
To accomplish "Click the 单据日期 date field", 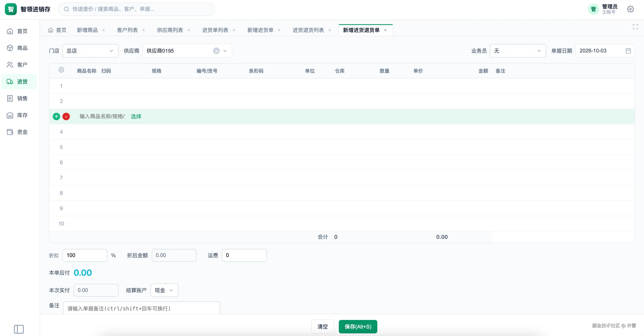I will coord(605,51).
